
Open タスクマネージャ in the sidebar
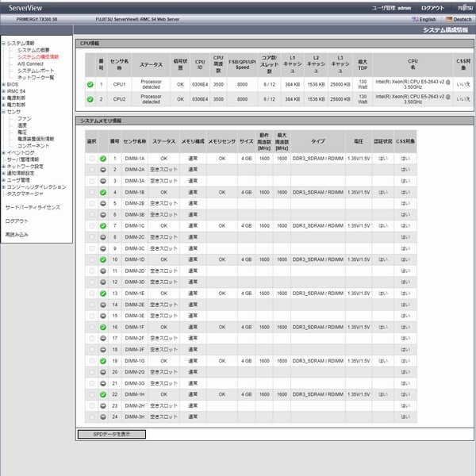click(25, 194)
